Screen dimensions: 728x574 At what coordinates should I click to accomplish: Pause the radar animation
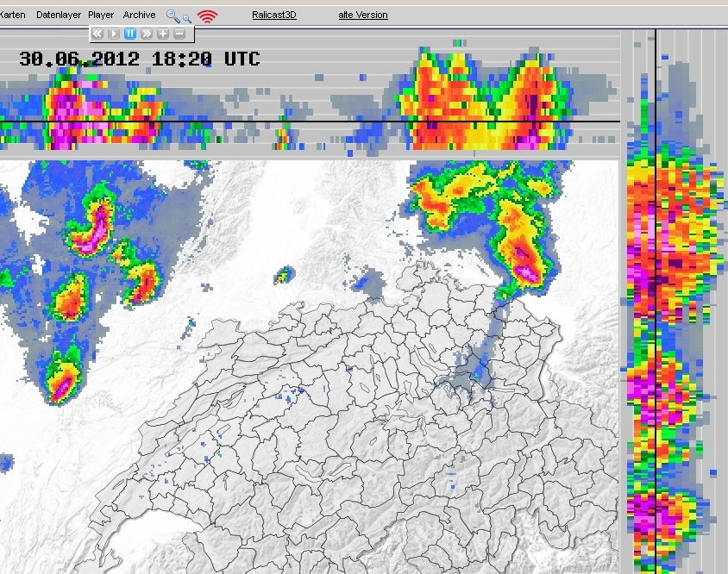coord(130,34)
